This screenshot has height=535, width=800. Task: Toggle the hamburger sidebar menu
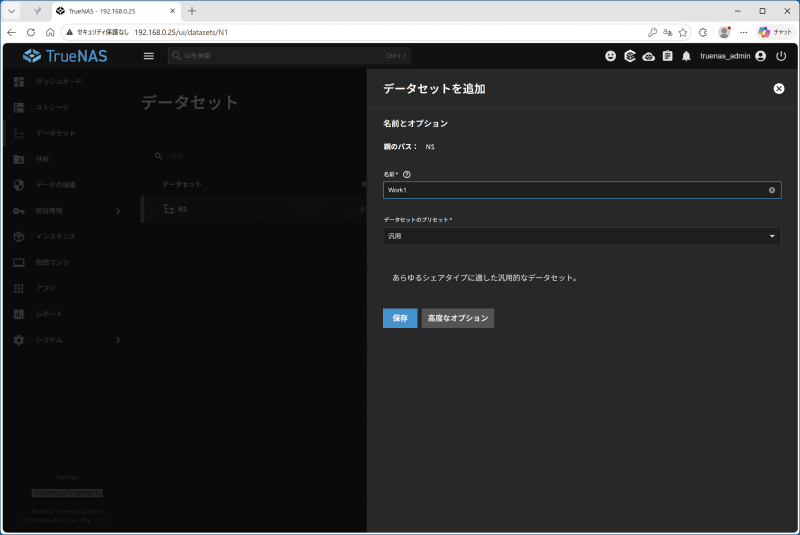[x=148, y=56]
